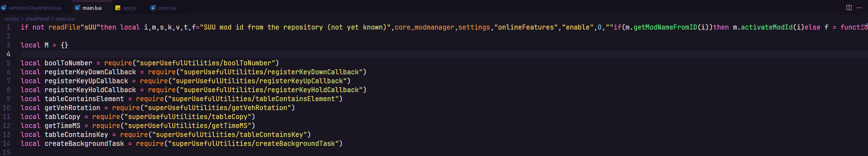Place cursor on empty line 4

coord(441,54)
